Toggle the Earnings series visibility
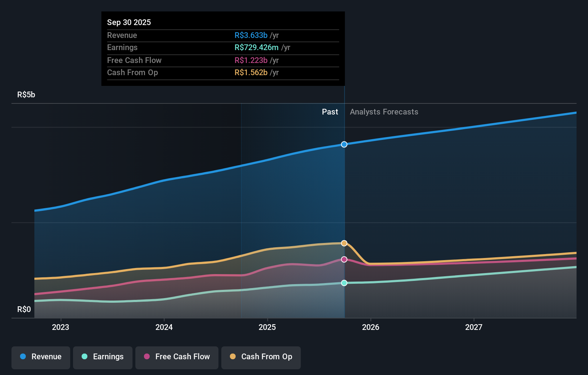Screen dimensions: 588x375 click(x=103, y=357)
